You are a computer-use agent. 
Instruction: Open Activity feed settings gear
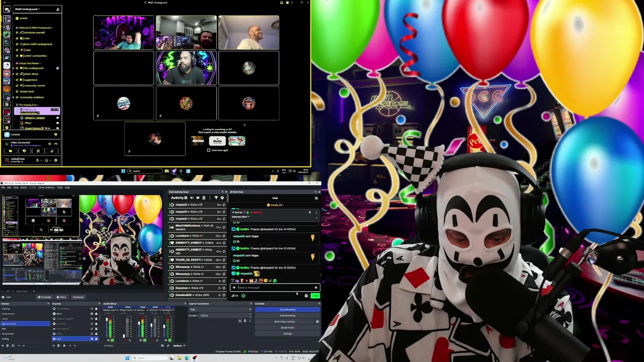[222, 198]
